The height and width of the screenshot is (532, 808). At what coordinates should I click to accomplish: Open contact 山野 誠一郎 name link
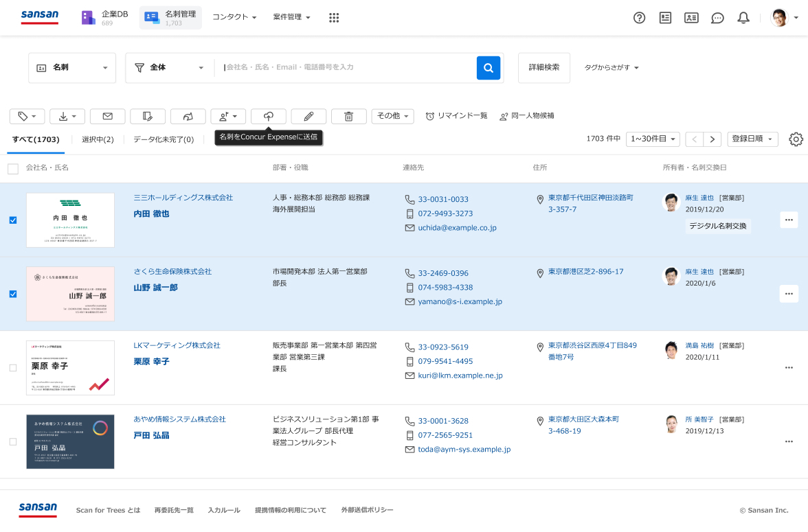point(155,288)
